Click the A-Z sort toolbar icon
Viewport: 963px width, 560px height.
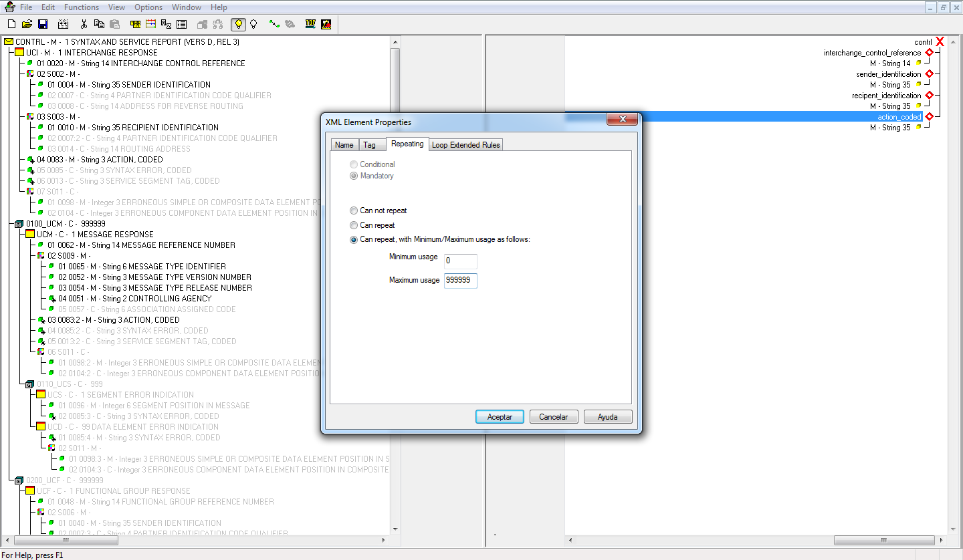pyautogui.click(x=165, y=24)
